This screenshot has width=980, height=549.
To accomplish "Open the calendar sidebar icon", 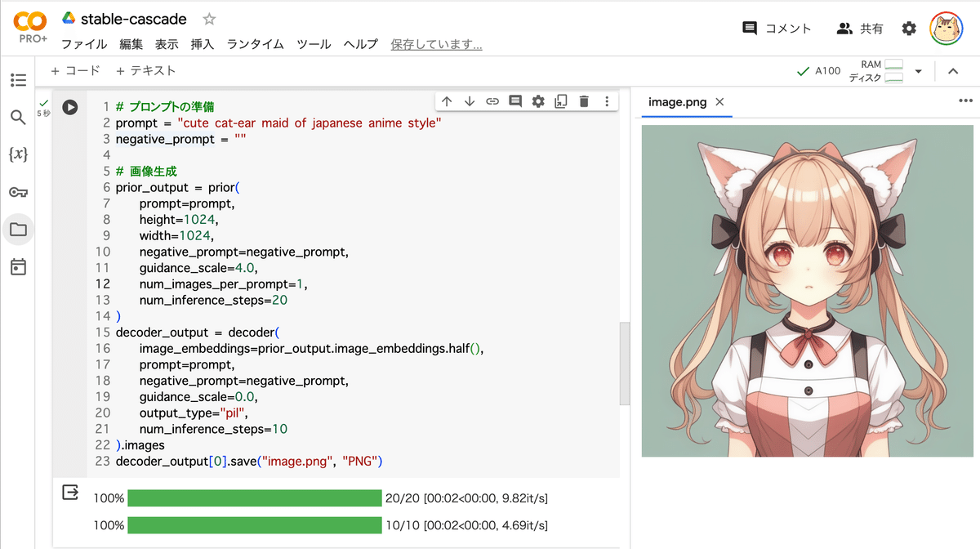I will pos(18,267).
